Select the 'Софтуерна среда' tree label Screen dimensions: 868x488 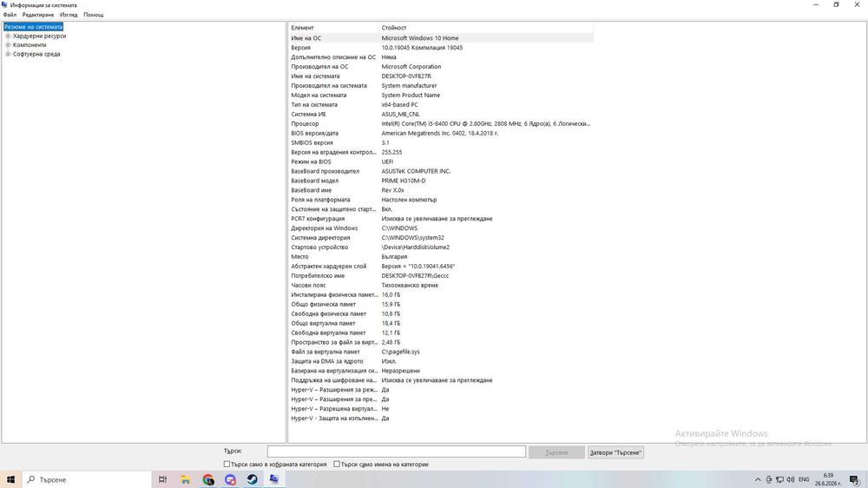(36, 55)
